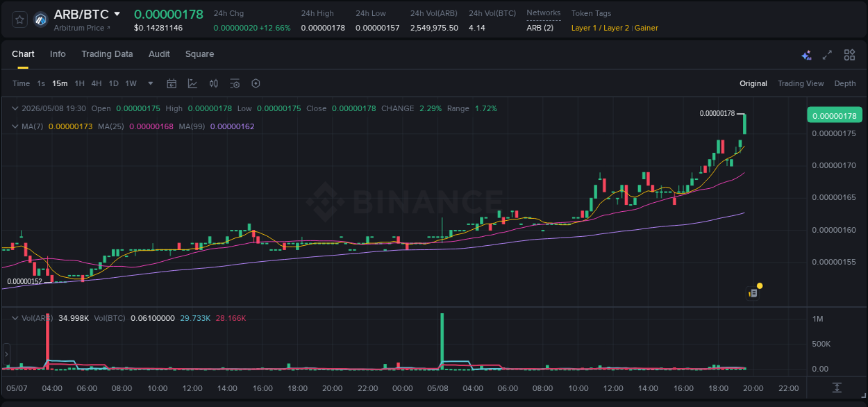Collapse the MA indicator legend row

(15, 126)
